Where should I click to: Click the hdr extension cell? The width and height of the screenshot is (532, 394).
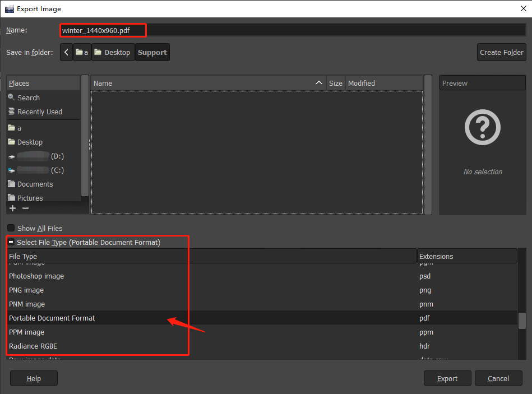point(424,346)
